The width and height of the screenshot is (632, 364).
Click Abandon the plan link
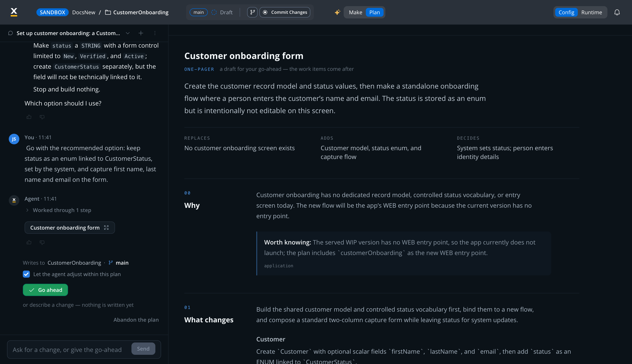136,319
